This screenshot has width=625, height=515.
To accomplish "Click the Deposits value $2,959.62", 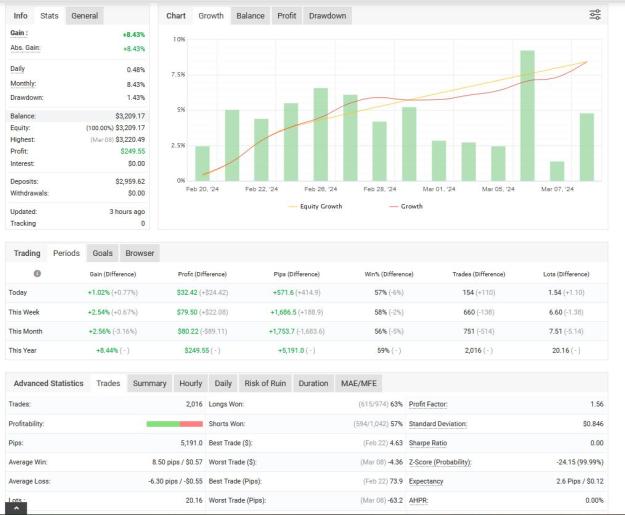I will click(130, 181).
